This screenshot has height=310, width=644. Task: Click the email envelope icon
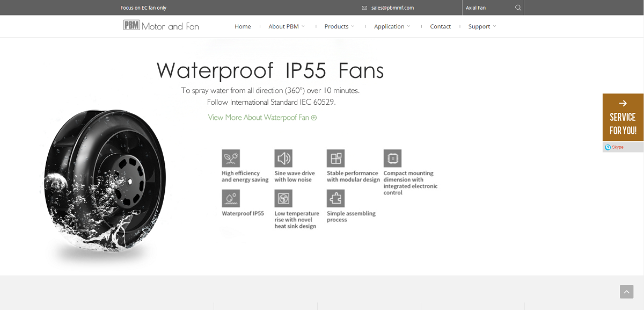(364, 8)
